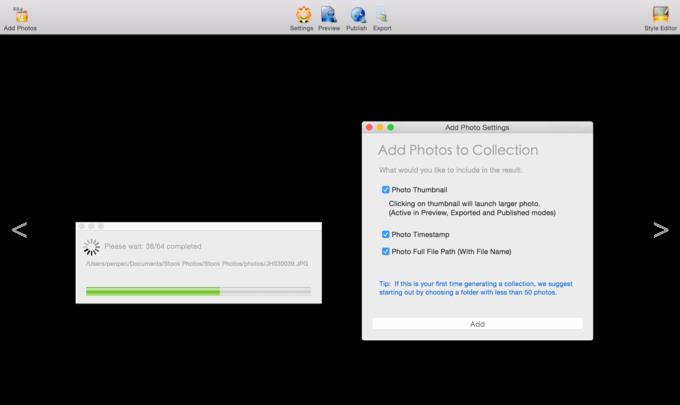This screenshot has height=405, width=680.
Task: Select the 'Please wait: 38/64 completed' text
Action: pyautogui.click(x=153, y=246)
